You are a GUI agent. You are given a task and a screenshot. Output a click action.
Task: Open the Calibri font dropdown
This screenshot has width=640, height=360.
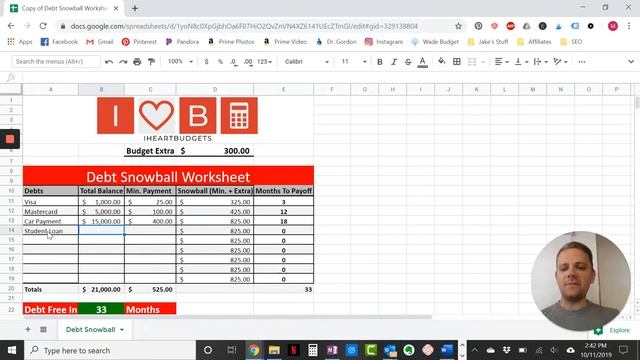pos(307,62)
